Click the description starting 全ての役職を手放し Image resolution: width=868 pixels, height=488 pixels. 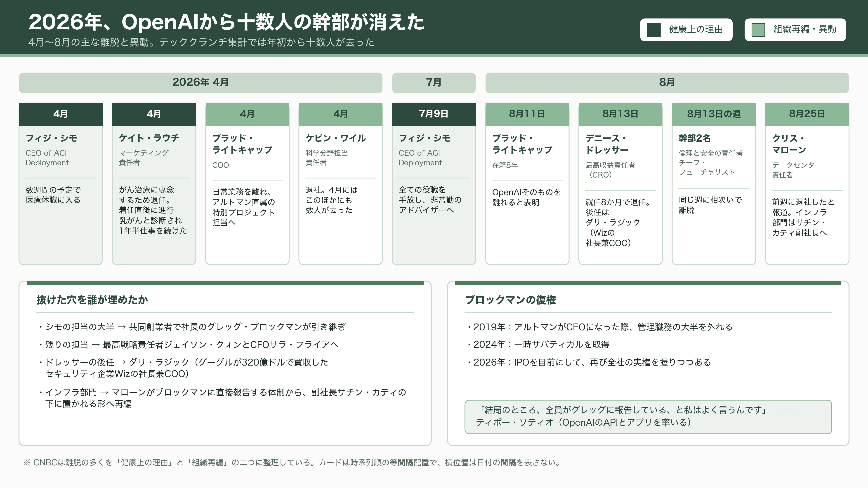[430, 200]
